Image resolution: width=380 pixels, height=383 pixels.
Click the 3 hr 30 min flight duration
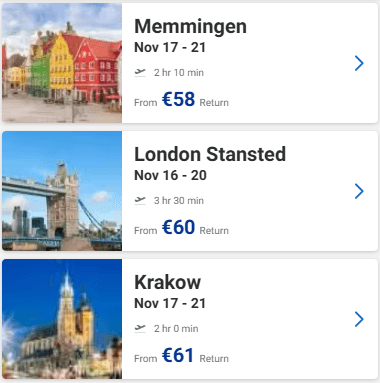tap(179, 200)
